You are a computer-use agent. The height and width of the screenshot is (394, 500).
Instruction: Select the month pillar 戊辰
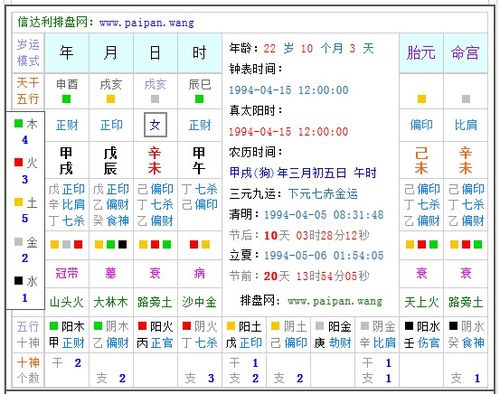click(110, 161)
